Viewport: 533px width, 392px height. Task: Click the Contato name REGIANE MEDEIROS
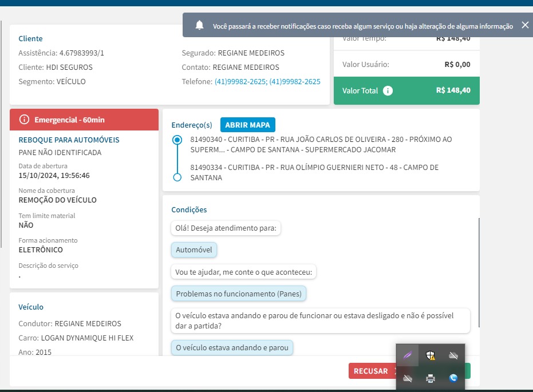click(246, 68)
